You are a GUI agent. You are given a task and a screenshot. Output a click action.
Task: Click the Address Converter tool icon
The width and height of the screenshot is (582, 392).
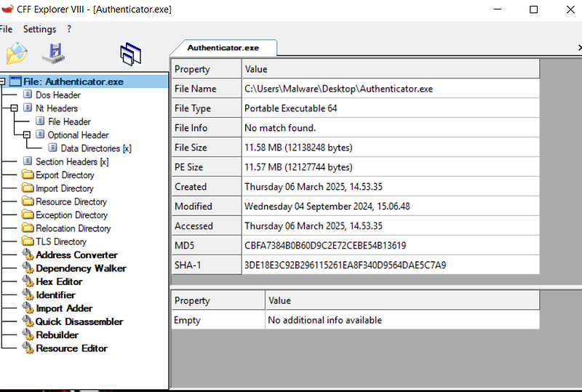click(x=28, y=255)
